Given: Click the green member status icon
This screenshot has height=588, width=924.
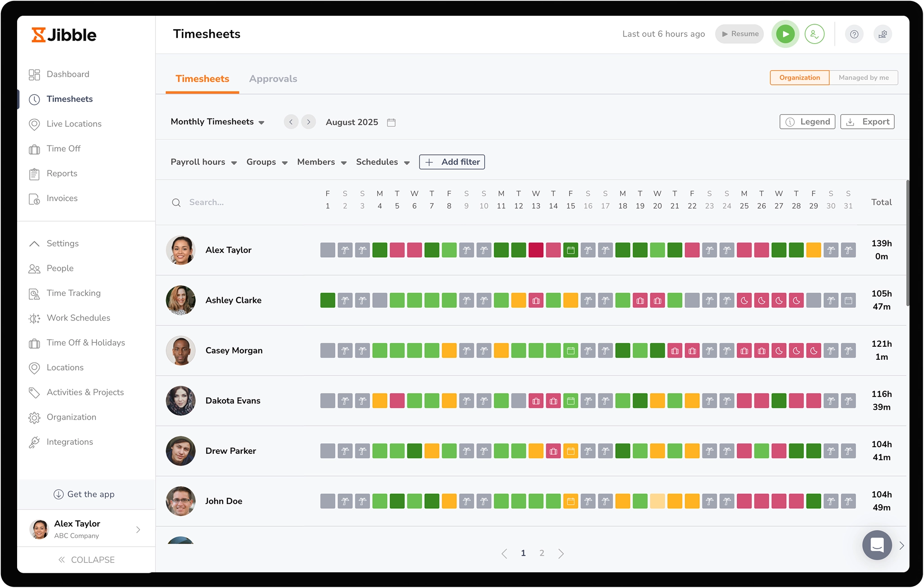Looking at the screenshot, I should click(814, 34).
